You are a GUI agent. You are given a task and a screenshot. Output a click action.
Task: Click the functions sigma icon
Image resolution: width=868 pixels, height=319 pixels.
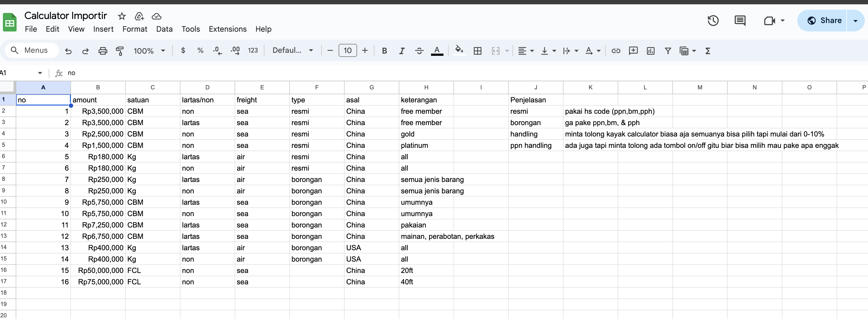point(708,51)
